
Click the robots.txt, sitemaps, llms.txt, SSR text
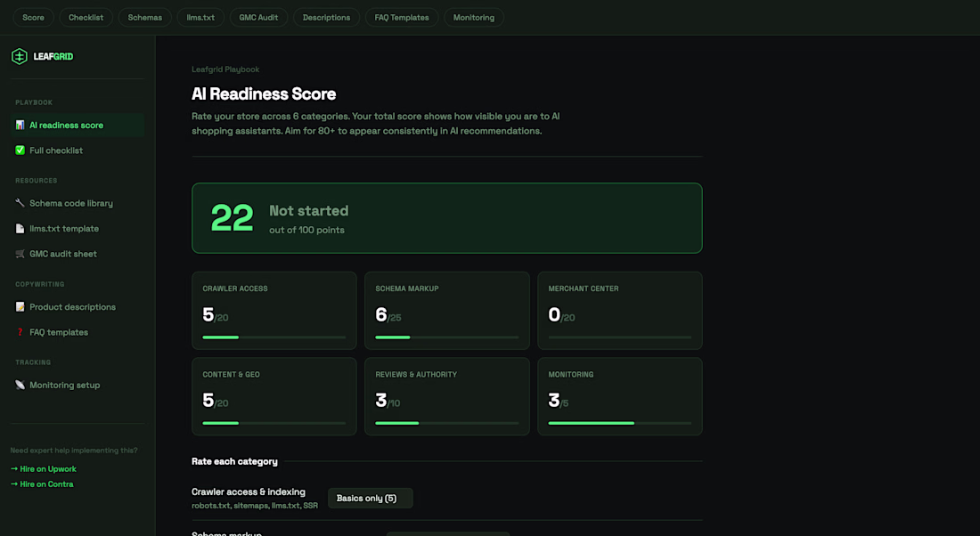click(x=255, y=506)
